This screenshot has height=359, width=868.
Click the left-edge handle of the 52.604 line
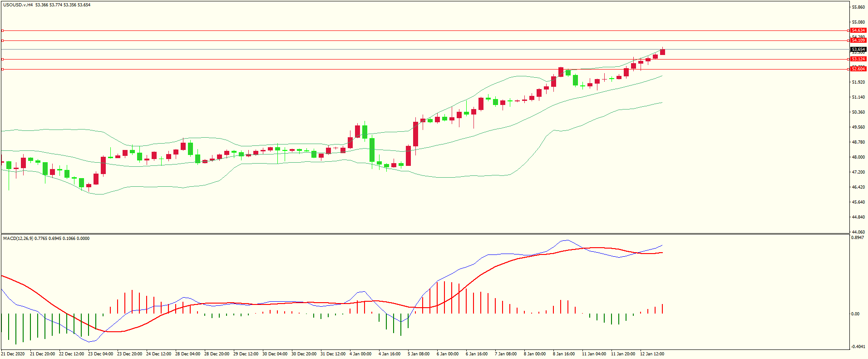(2, 69)
